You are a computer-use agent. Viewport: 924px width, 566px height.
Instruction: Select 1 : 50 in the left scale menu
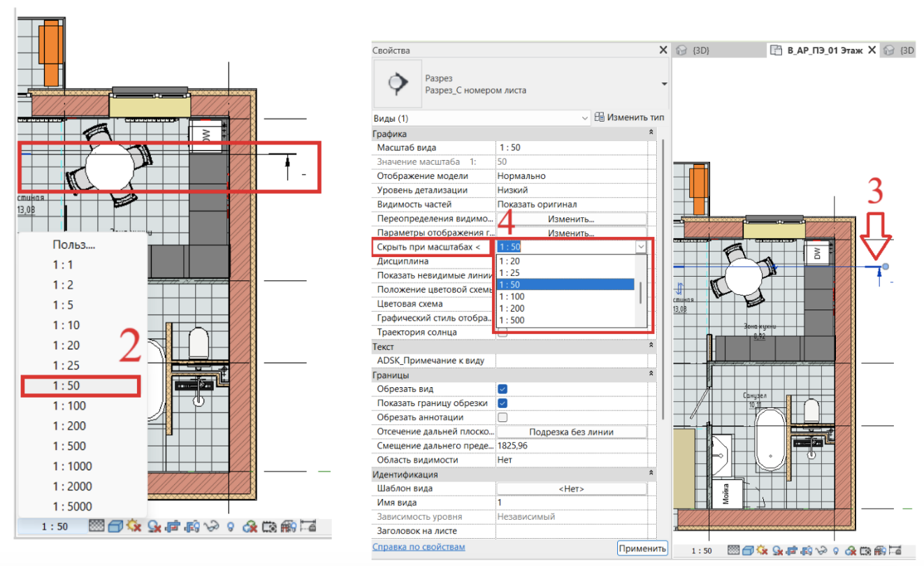[x=80, y=386]
